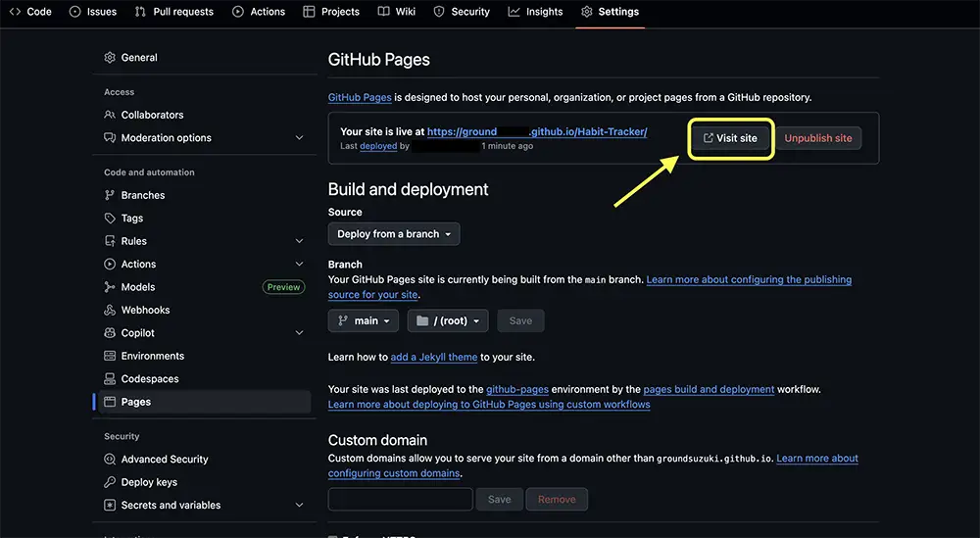980x538 pixels.
Task: Click the Unpublish site button
Action: pyautogui.click(x=818, y=138)
